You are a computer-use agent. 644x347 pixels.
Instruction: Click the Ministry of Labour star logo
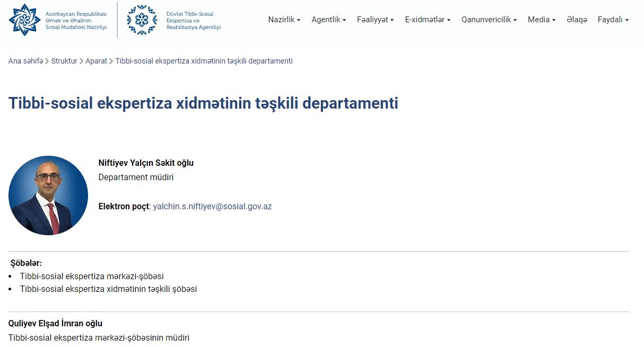click(24, 20)
